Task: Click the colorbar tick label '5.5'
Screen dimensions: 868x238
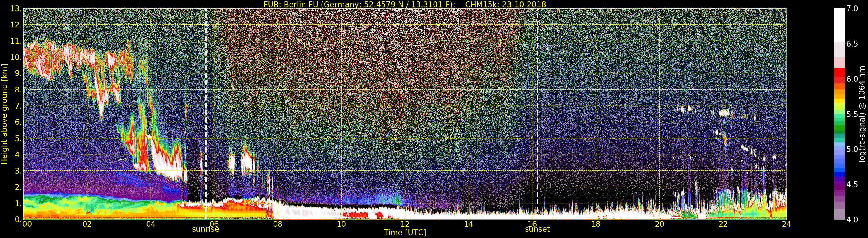Action: (x=852, y=114)
